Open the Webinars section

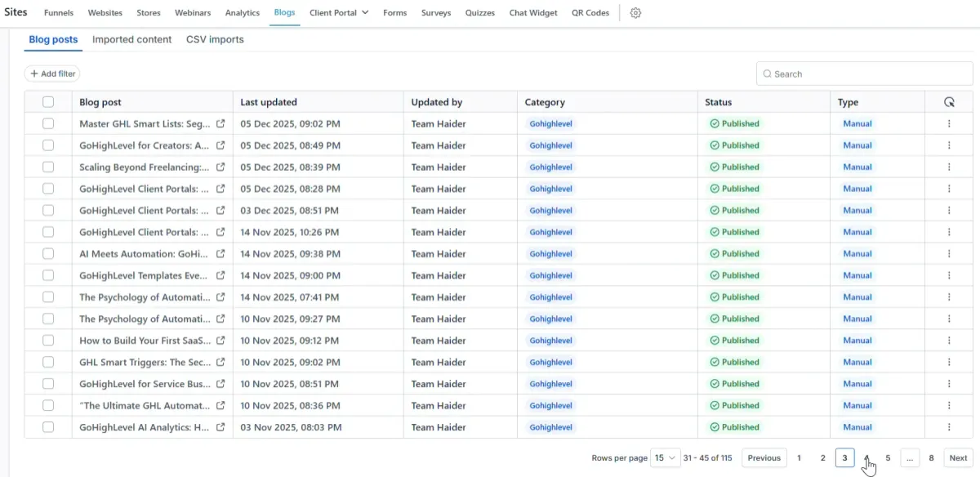(193, 13)
